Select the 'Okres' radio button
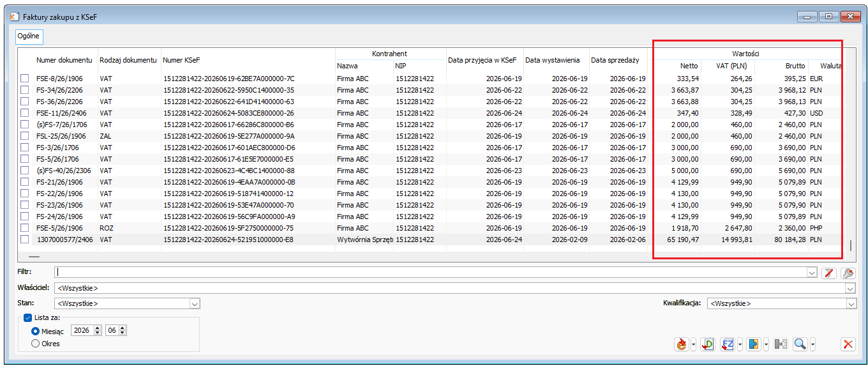 pyautogui.click(x=35, y=344)
